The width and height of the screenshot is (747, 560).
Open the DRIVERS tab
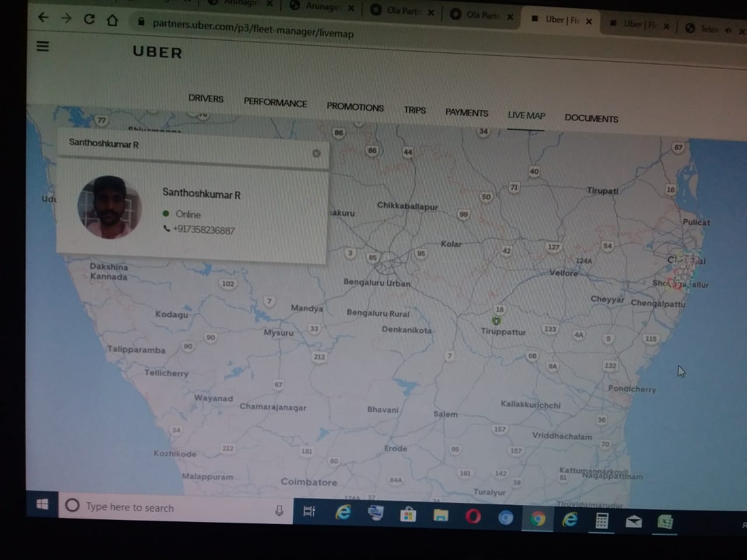click(x=205, y=98)
